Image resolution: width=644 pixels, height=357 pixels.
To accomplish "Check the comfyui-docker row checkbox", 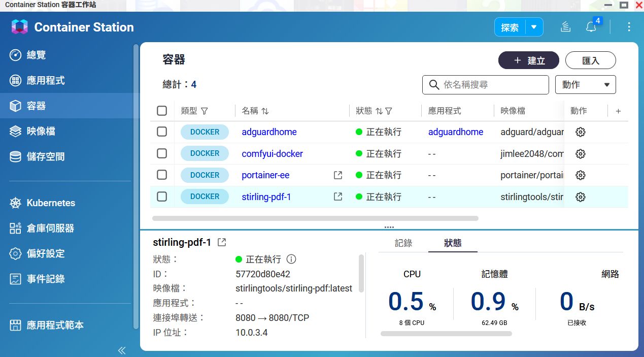I will (162, 153).
